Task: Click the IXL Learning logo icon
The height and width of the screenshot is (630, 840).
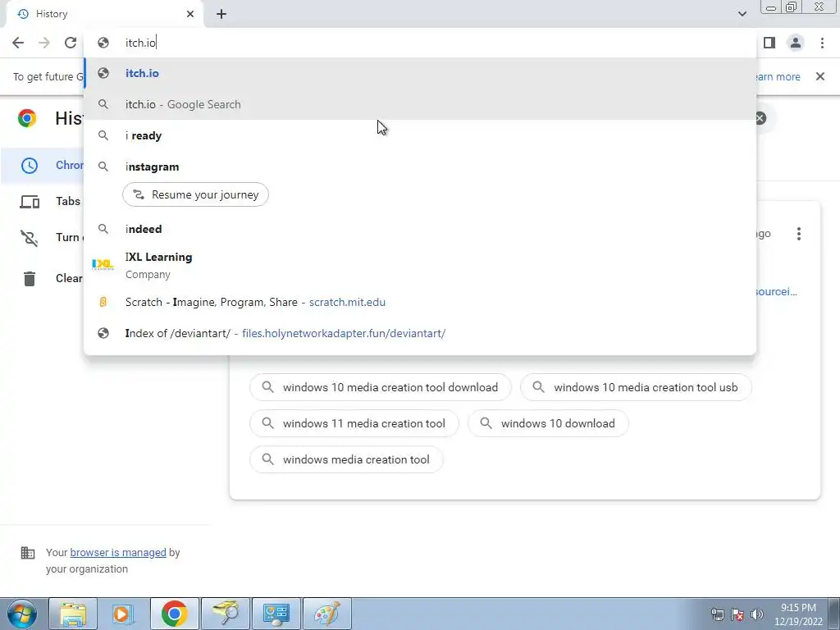Action: point(103,265)
